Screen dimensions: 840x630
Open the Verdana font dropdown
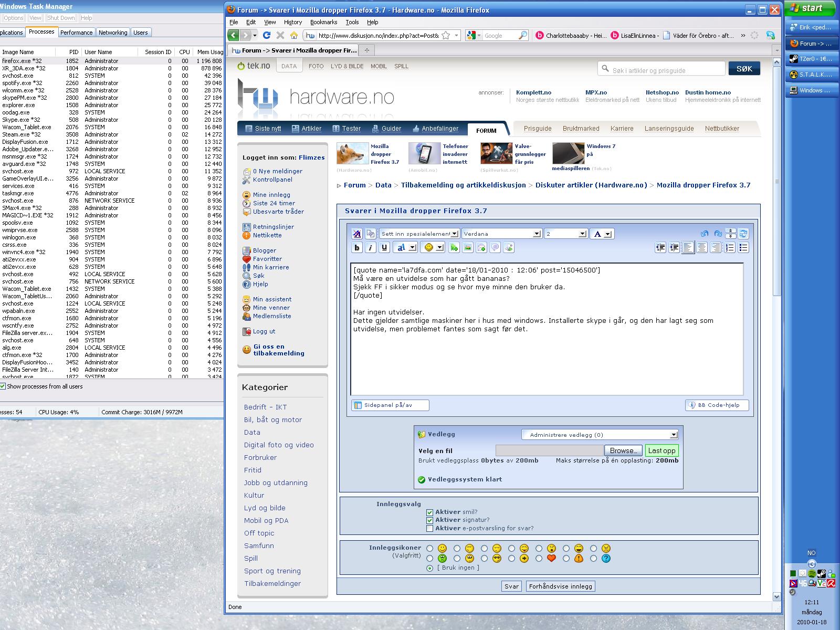click(501, 234)
